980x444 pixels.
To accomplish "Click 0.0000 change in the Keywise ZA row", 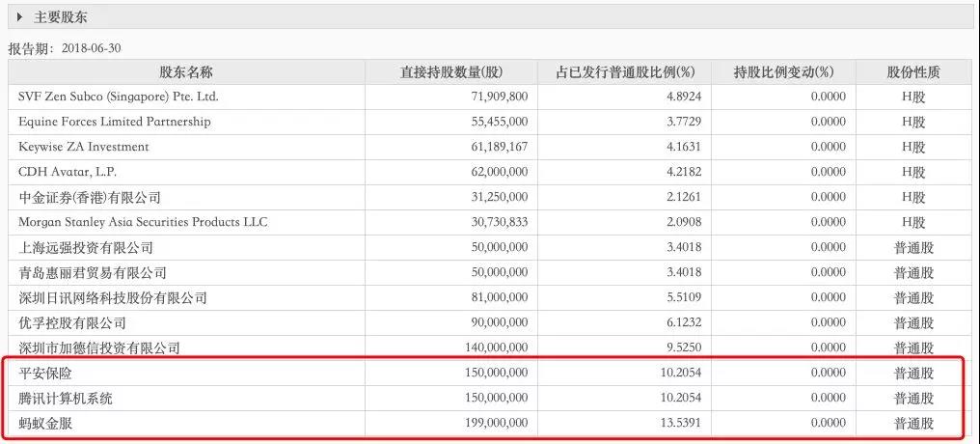I will point(829,147).
